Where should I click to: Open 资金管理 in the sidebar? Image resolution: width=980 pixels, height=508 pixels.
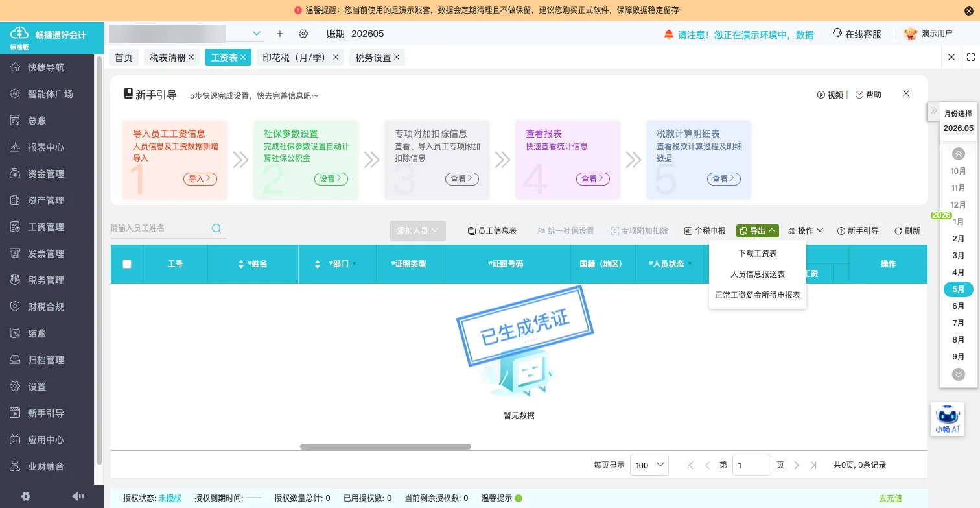(45, 174)
